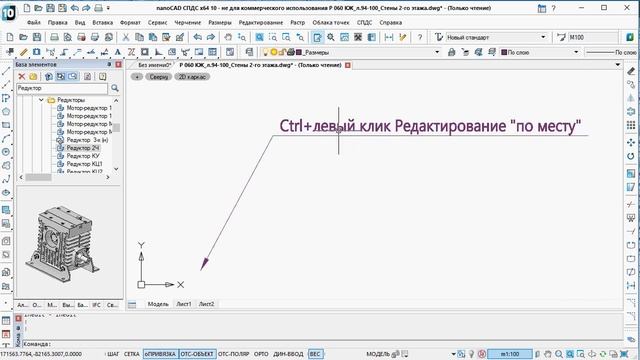Click the Сверху view button in viewport

[x=158, y=77]
